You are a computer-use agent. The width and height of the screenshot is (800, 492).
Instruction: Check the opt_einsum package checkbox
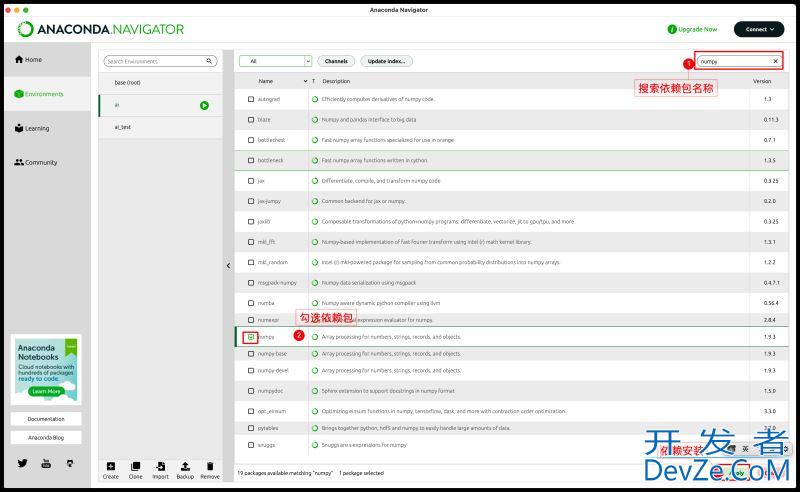tap(251, 411)
